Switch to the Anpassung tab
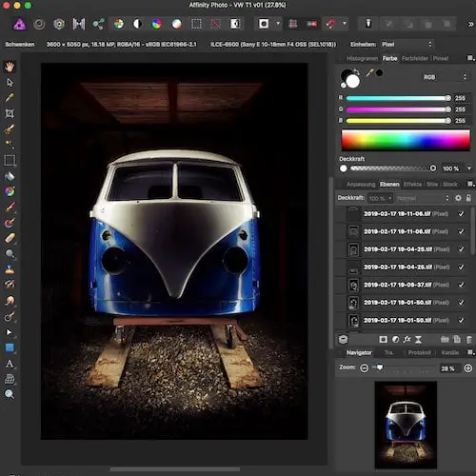 coord(361,185)
